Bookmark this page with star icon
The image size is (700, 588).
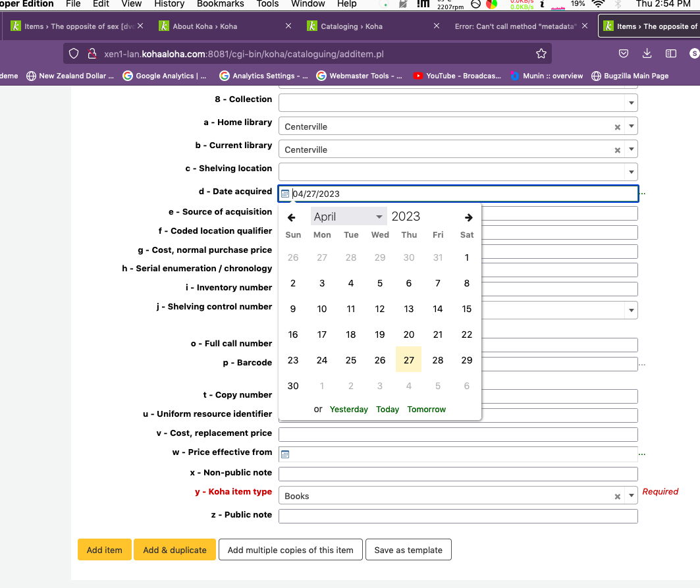[541, 53]
